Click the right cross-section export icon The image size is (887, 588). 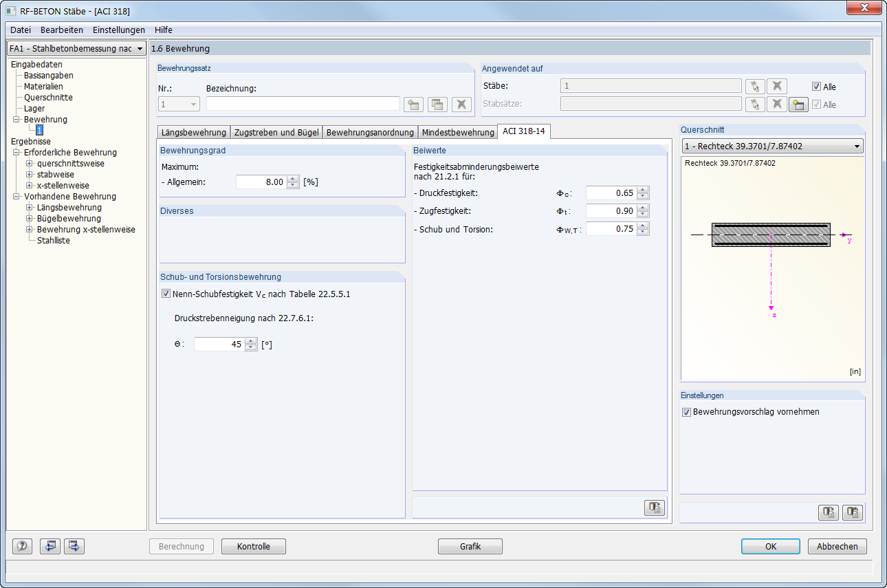pyautogui.click(x=853, y=512)
